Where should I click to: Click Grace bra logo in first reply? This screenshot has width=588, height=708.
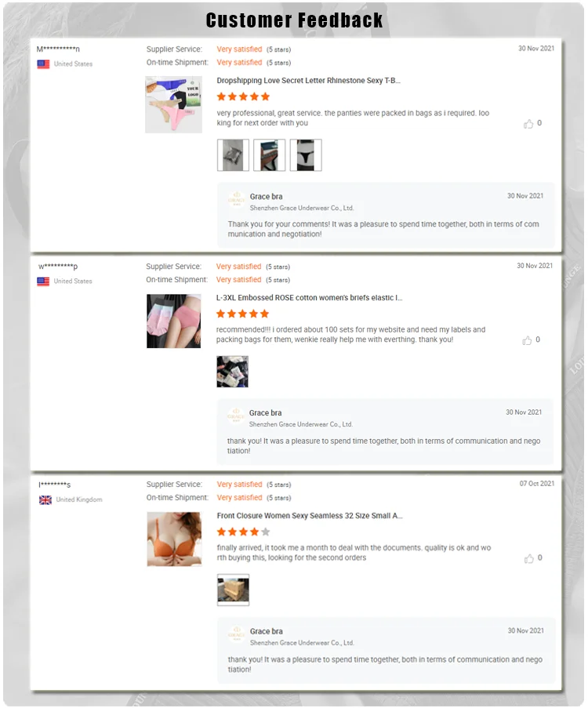(237, 199)
